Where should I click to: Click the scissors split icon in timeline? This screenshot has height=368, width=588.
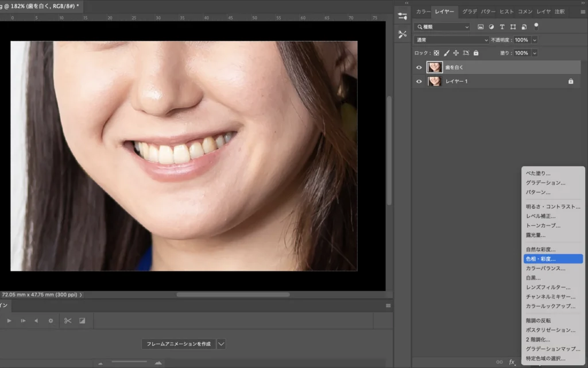click(x=68, y=320)
